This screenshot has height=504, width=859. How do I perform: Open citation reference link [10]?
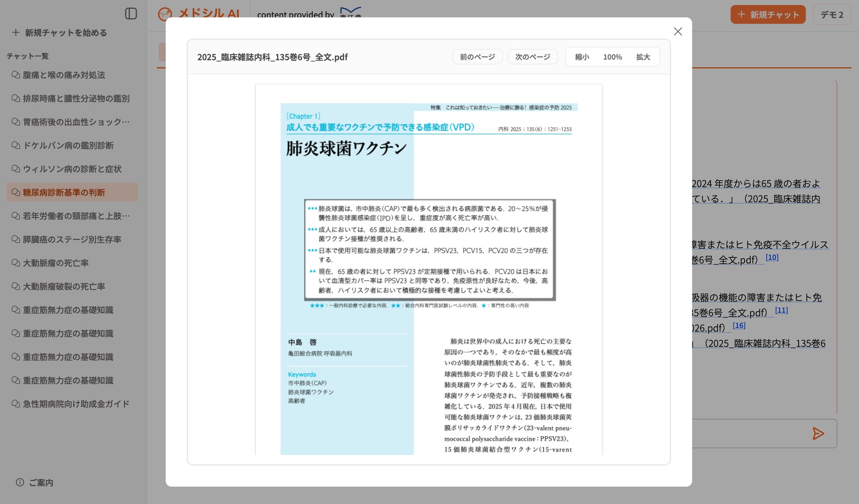(x=772, y=258)
